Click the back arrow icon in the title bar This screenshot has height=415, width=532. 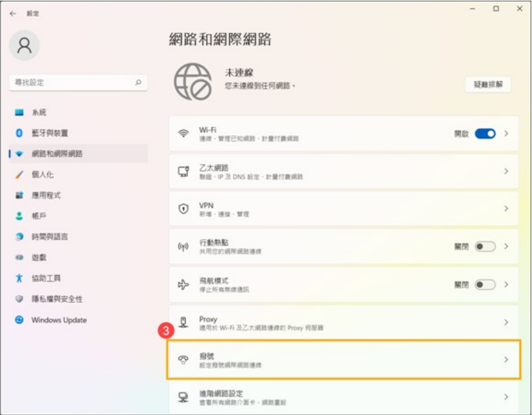(x=13, y=14)
